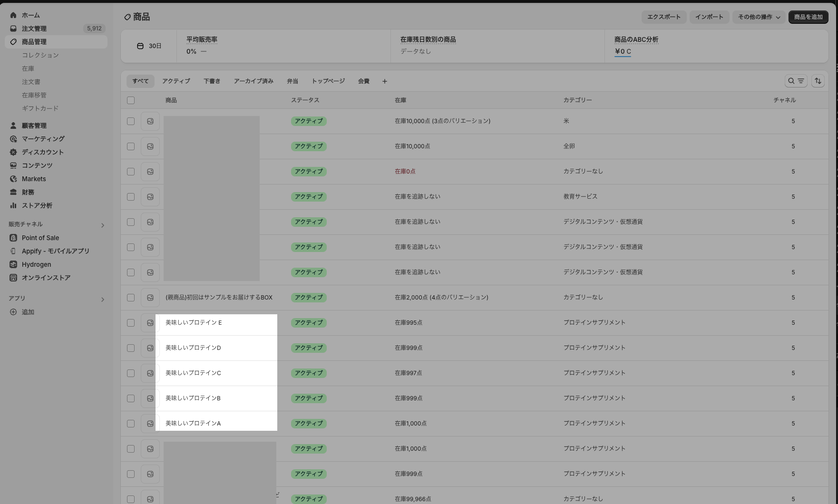Screen dimensions: 838x504
Task: Click image placeholder for 美味しいプロテイン E
Action: tap(150, 323)
